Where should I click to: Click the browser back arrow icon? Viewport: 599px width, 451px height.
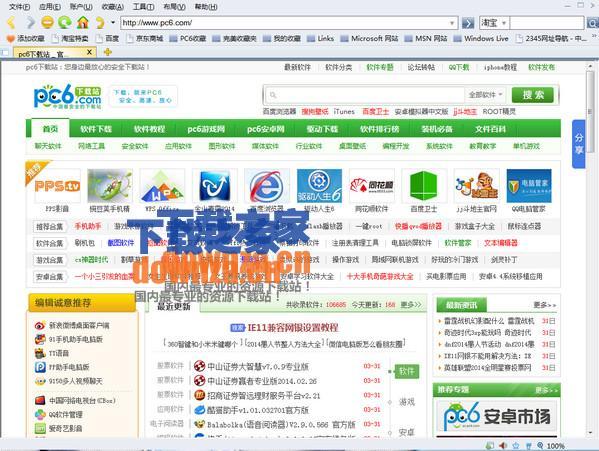point(11,23)
